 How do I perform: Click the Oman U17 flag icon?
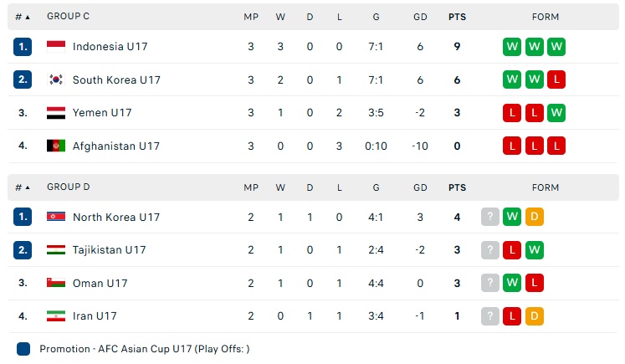(x=56, y=283)
